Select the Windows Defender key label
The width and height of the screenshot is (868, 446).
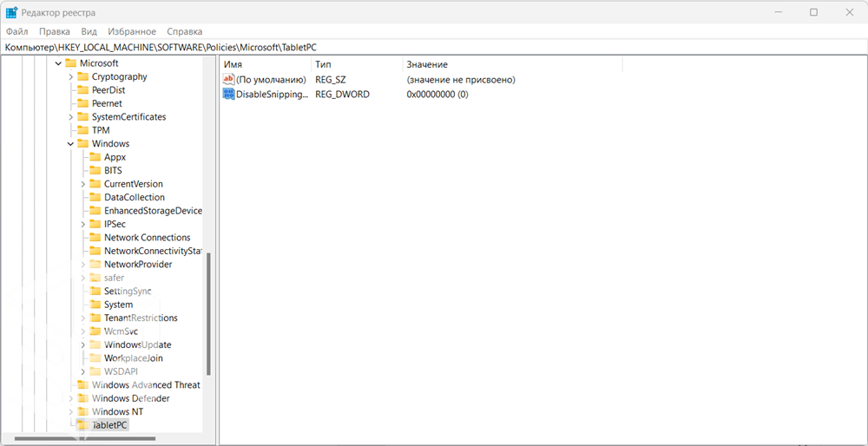tap(131, 398)
